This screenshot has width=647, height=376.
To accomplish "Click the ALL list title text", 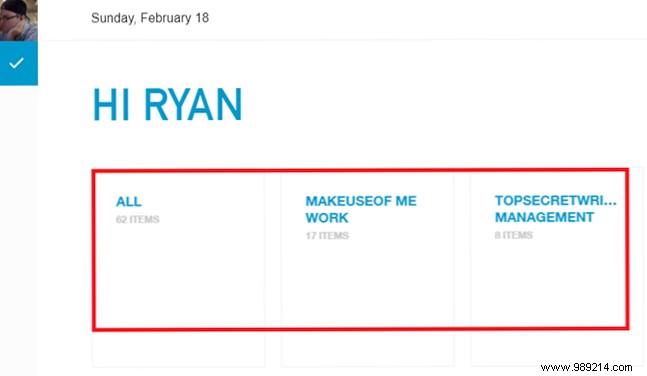I will (129, 201).
